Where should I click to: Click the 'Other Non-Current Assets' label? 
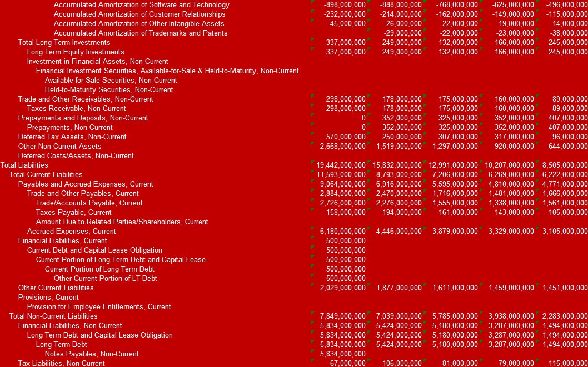pyautogui.click(x=59, y=147)
